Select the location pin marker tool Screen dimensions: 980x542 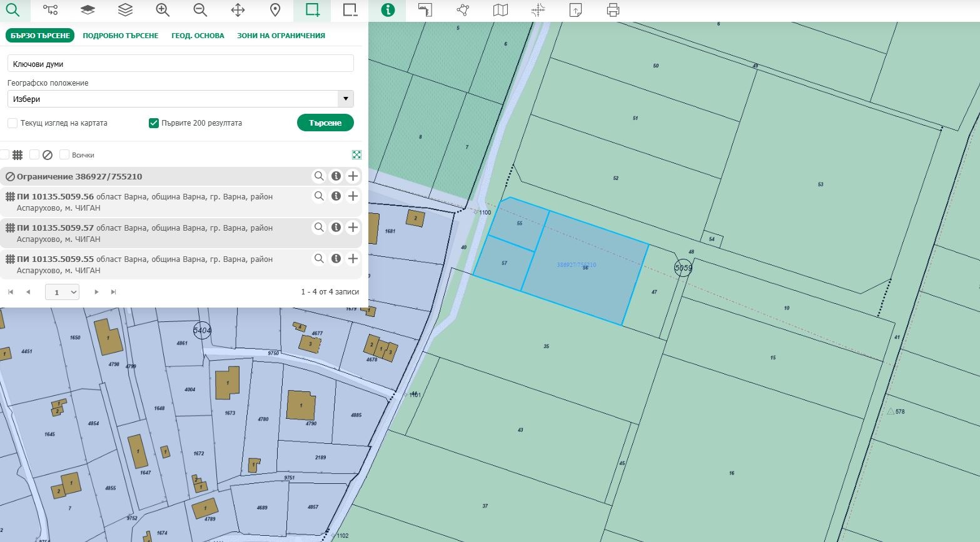click(x=275, y=10)
